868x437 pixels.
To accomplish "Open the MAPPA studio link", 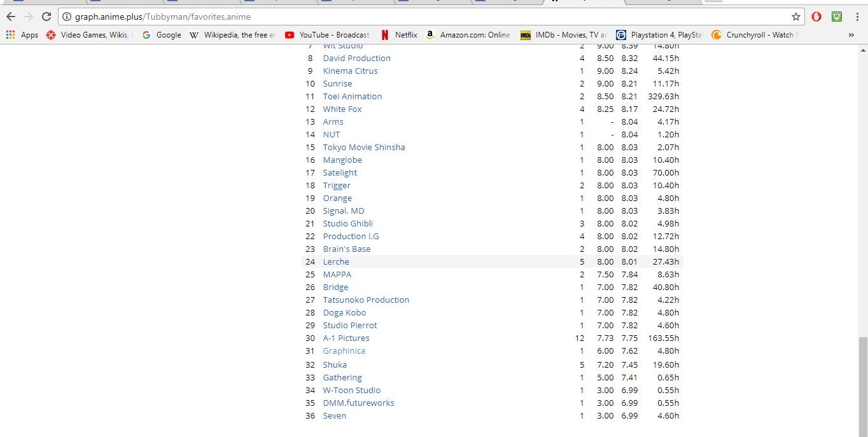I will (337, 274).
